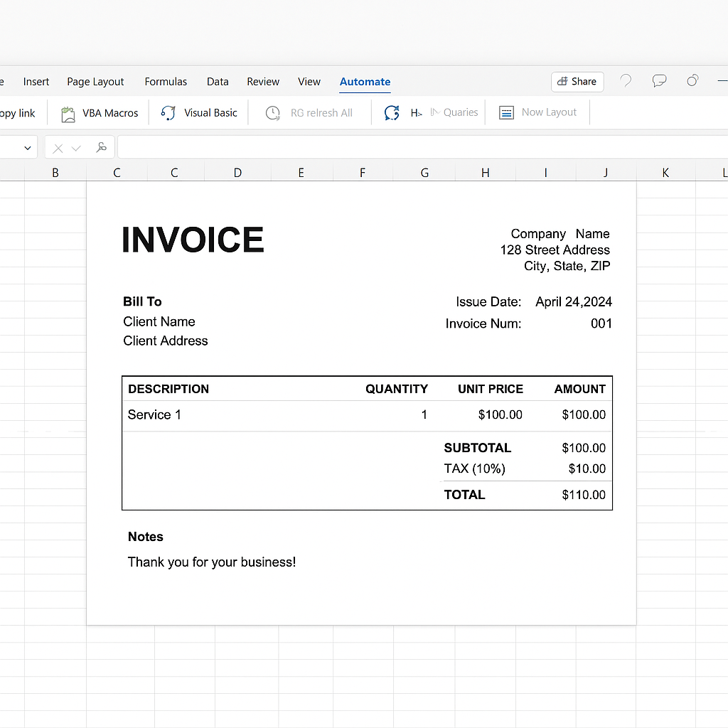Click the TOTAL amount $110.00 cell
728x728 pixels.
[583, 495]
